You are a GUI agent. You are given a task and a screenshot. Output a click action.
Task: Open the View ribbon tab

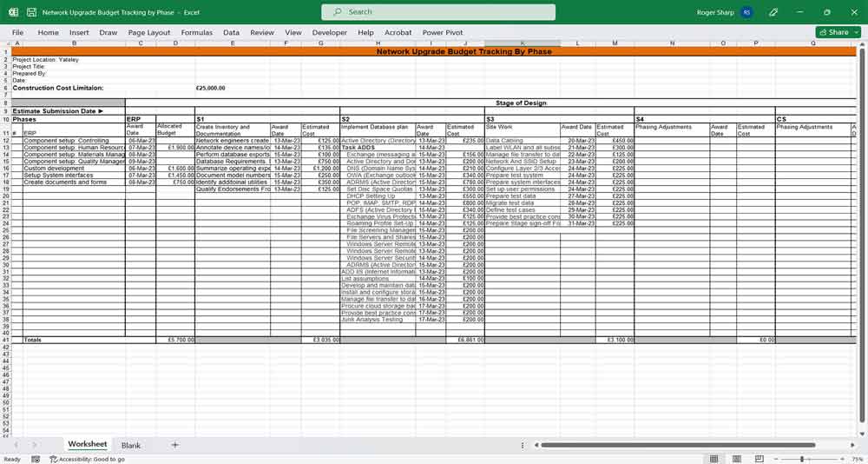pyautogui.click(x=293, y=33)
